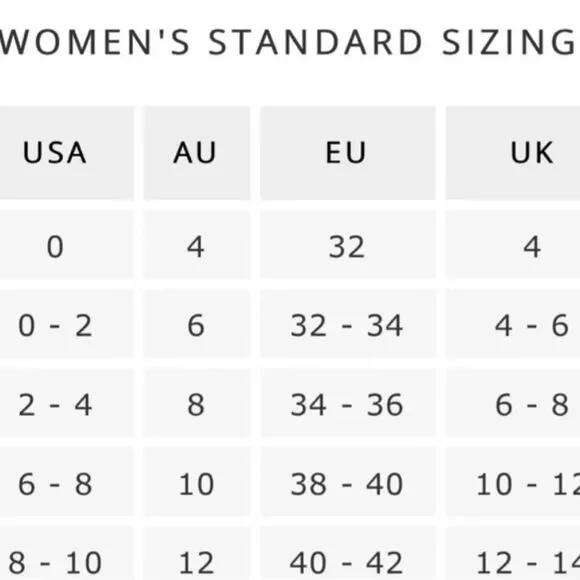Viewport: 580px width, 580px height.
Task: Select EU size 34 - 36 cell
Action: [x=348, y=403]
